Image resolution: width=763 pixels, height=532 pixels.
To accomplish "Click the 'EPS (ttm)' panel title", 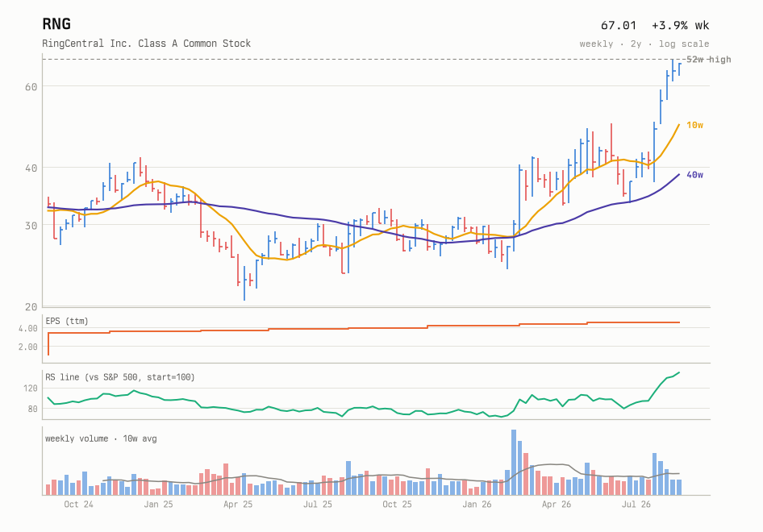I will tap(67, 321).
